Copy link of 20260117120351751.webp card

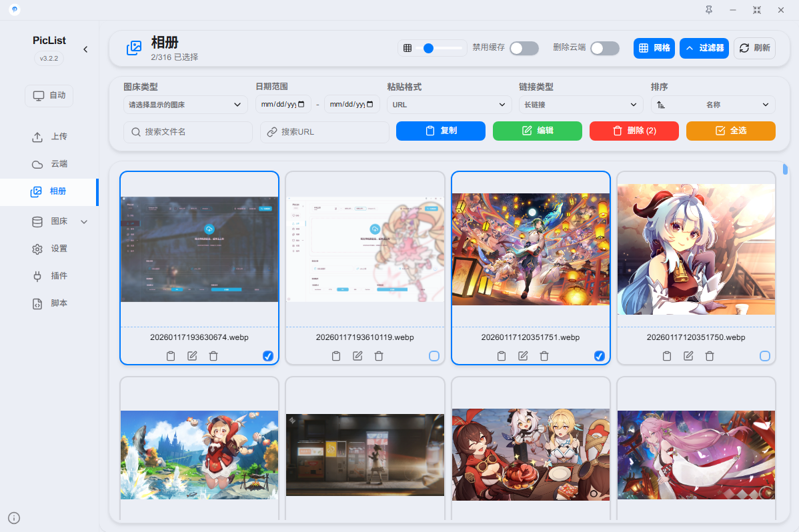tap(502, 356)
